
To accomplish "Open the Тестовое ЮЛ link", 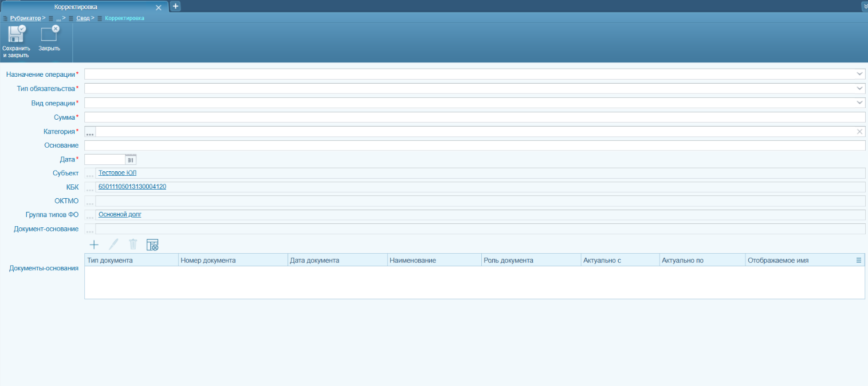I will pos(117,172).
